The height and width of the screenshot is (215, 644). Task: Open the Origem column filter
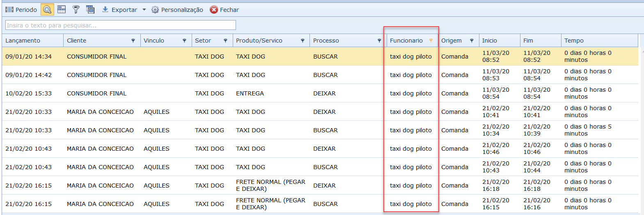(472, 41)
